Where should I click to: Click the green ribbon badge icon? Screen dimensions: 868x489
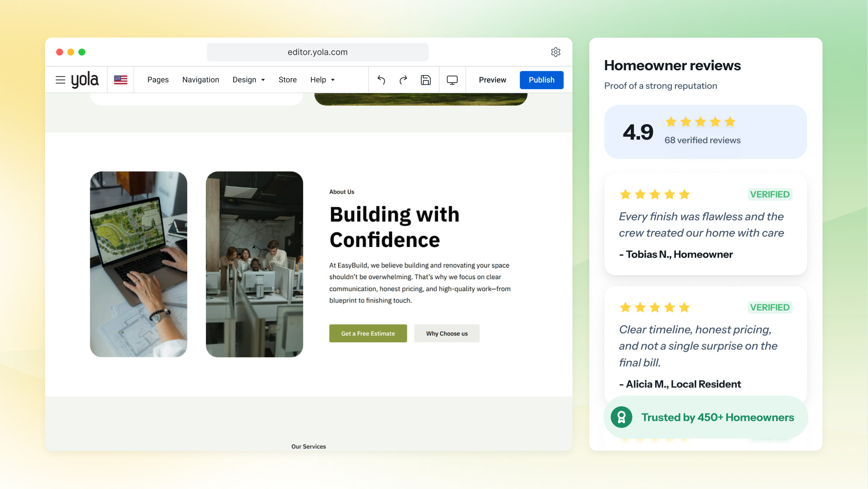(622, 417)
